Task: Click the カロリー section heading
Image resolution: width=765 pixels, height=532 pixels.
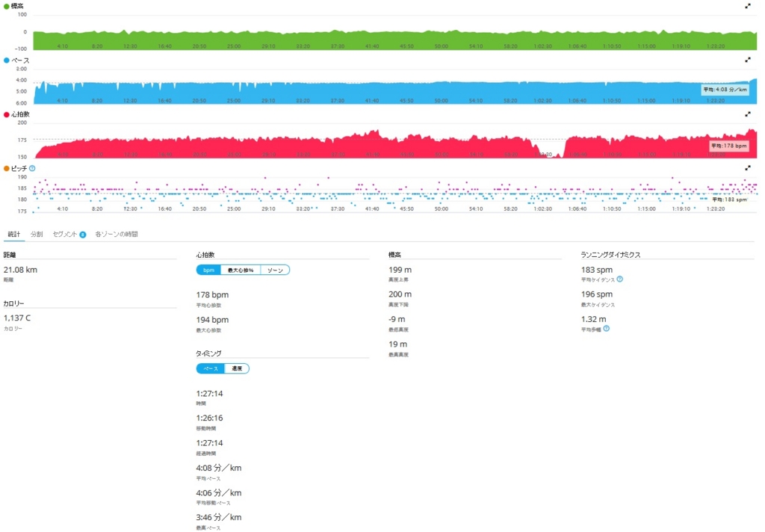Action: pyautogui.click(x=13, y=303)
